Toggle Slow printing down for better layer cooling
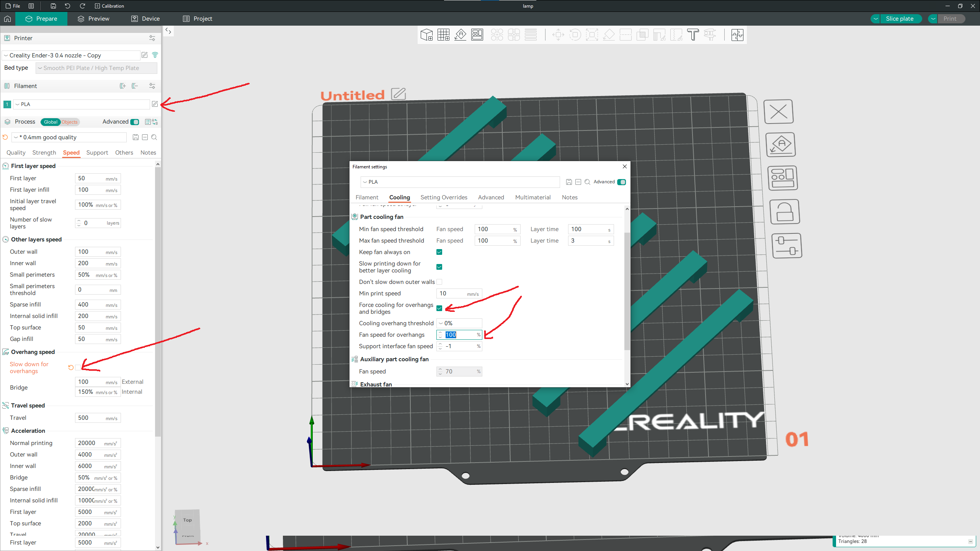This screenshot has width=980, height=551. tap(439, 267)
